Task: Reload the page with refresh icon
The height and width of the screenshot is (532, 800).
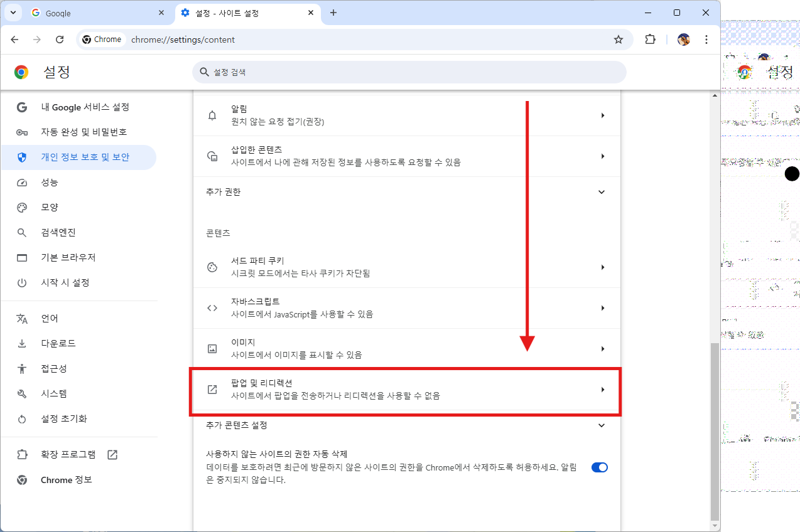Action: [x=60, y=40]
